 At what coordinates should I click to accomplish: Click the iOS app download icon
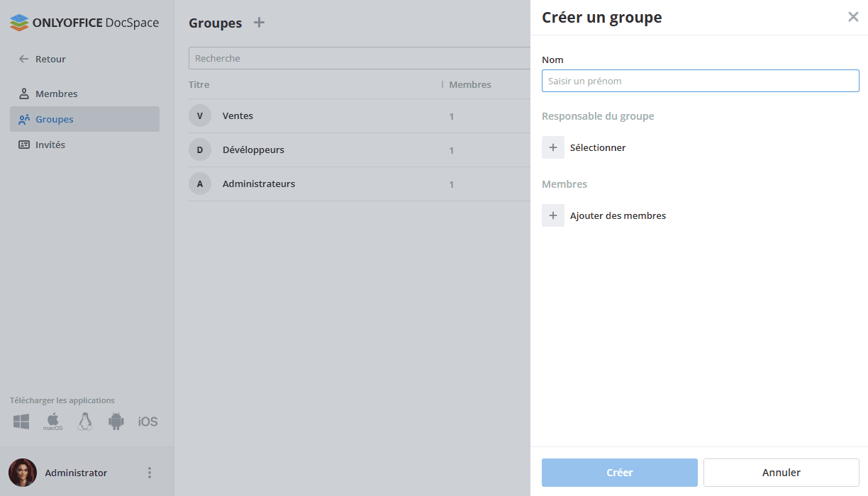click(147, 421)
